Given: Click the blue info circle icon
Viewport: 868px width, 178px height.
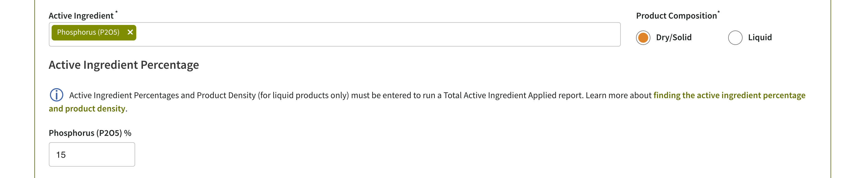Looking at the screenshot, I should [57, 95].
